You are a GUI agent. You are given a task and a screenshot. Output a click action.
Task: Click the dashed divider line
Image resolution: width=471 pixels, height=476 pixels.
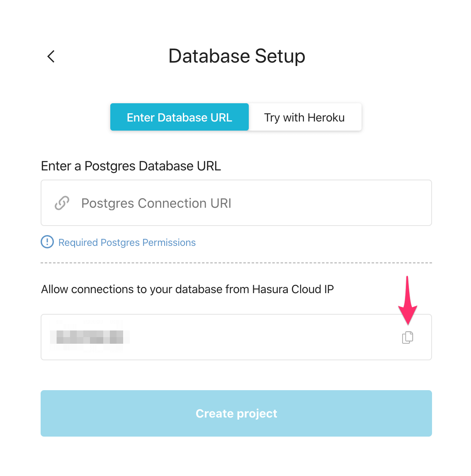click(x=236, y=263)
